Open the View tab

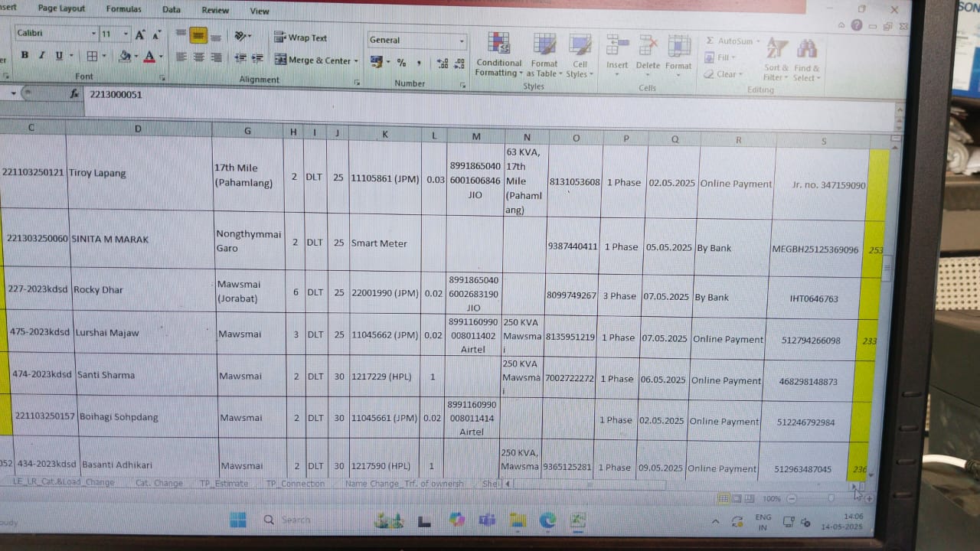260,11
